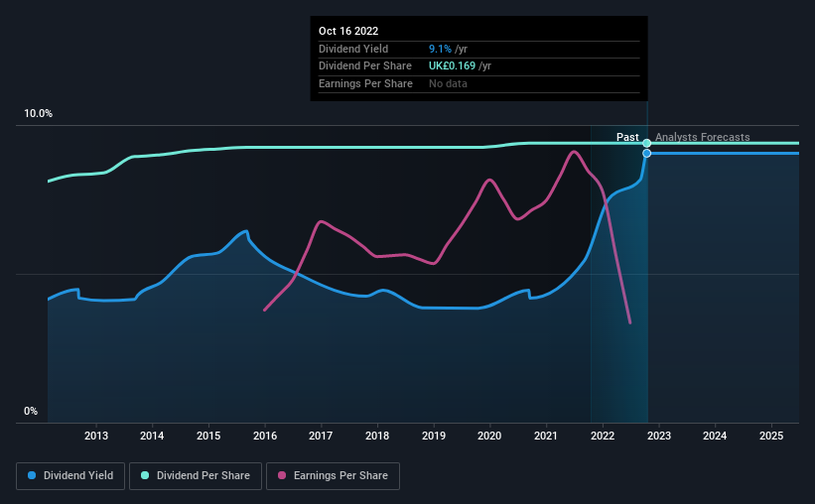Click the 2023 x-axis label
Image resolution: width=815 pixels, height=504 pixels.
pyautogui.click(x=659, y=436)
